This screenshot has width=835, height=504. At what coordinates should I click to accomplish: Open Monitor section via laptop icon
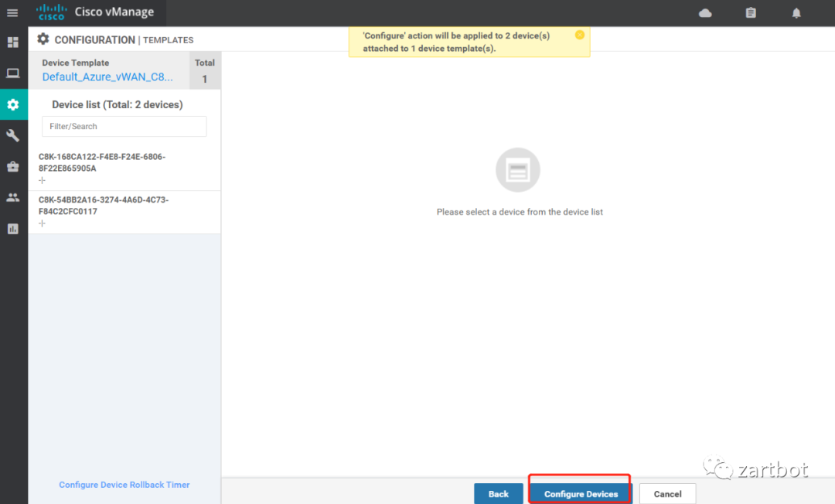point(13,73)
